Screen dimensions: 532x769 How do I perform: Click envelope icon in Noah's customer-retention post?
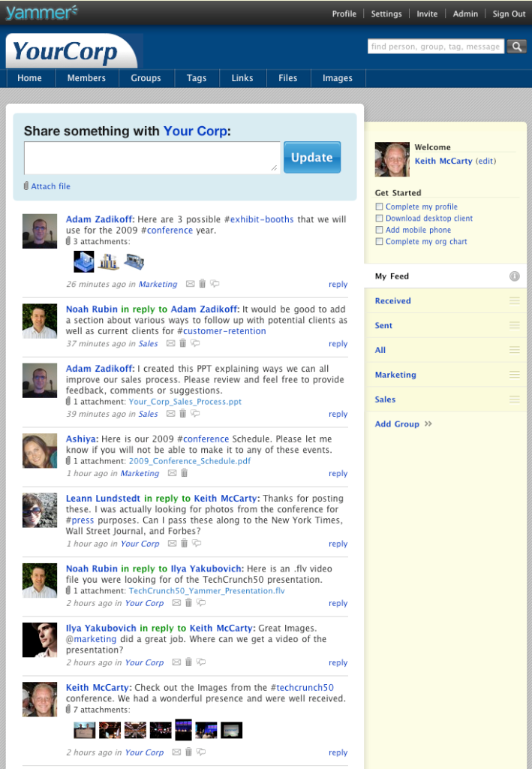coord(170,343)
